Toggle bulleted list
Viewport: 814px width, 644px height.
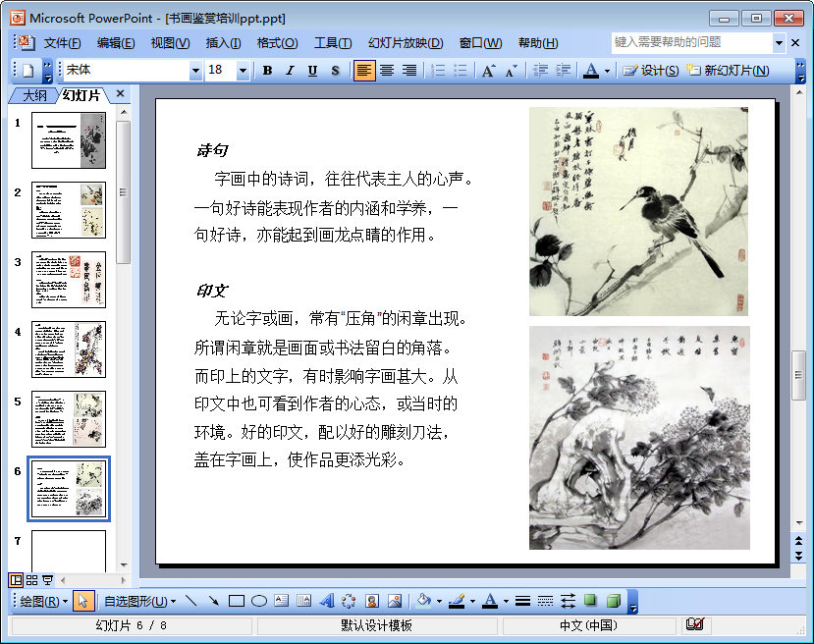[460, 71]
